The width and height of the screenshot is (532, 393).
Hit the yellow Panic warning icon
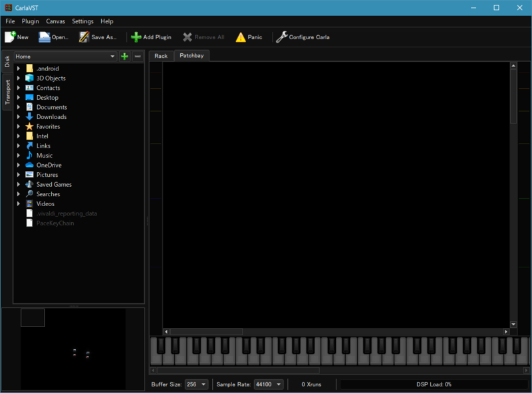coord(241,37)
